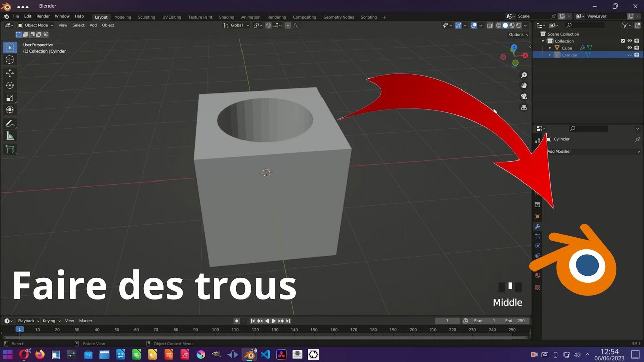Open the Object Mode dropdown

tap(35, 25)
